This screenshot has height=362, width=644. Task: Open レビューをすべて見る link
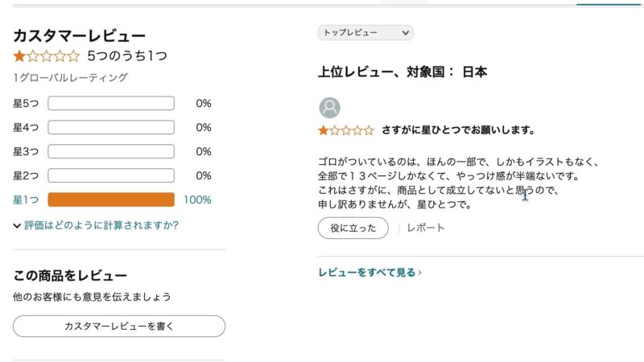[367, 273]
